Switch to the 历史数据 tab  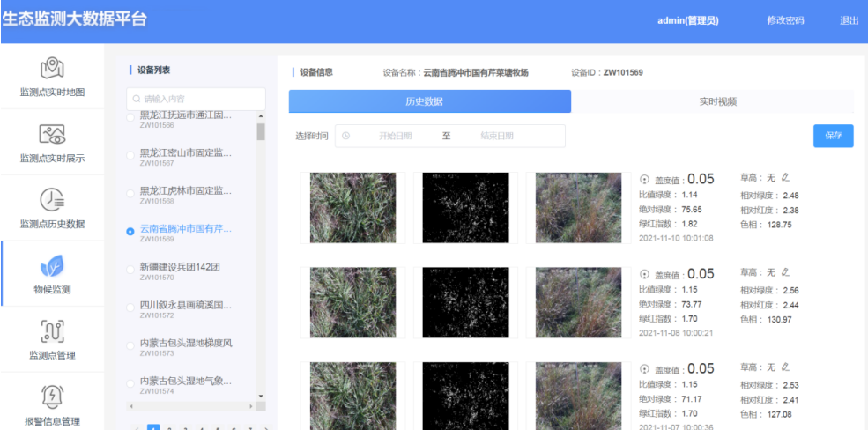[429, 101]
